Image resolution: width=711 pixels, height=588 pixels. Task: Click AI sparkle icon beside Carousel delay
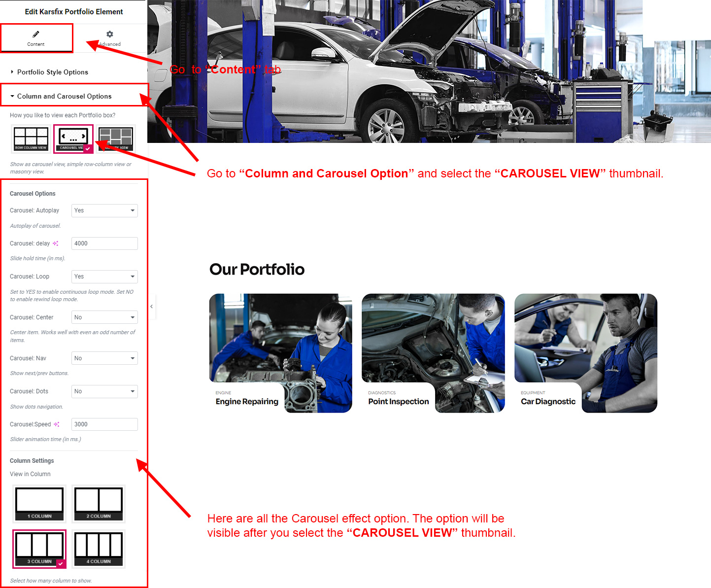(56, 243)
